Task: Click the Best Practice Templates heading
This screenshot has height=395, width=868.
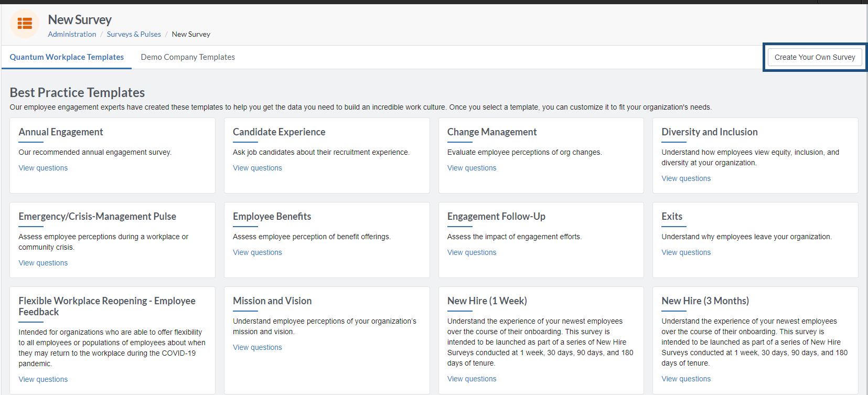Action: 77,92
